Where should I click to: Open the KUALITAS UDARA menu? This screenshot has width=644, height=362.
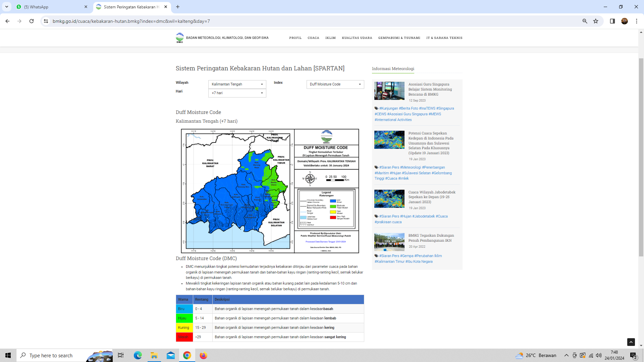(x=357, y=38)
